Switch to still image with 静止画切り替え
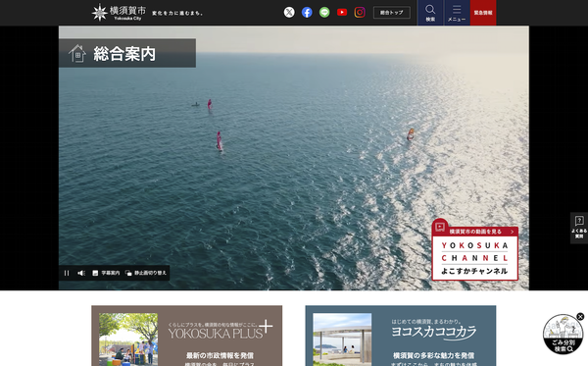 146,273
